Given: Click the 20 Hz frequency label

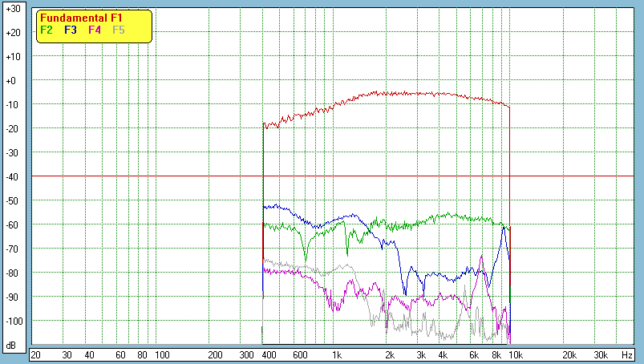Looking at the screenshot, I should tap(36, 355).
